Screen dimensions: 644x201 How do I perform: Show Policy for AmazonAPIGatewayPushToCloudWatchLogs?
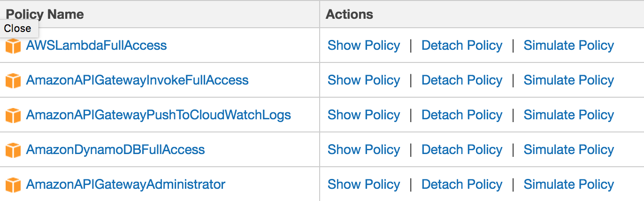tap(363, 115)
